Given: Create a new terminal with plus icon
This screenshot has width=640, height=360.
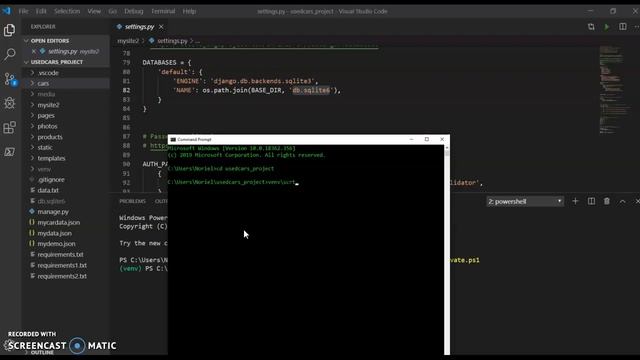Looking at the screenshot, I should coord(575,201).
